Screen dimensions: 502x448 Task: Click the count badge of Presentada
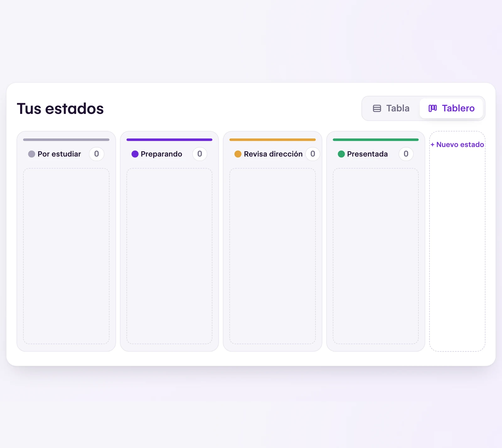406,154
